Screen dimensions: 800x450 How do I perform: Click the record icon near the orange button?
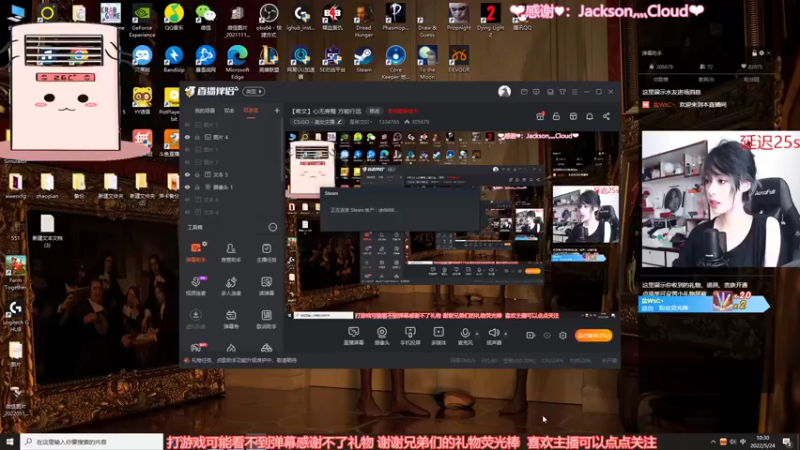click(x=531, y=335)
